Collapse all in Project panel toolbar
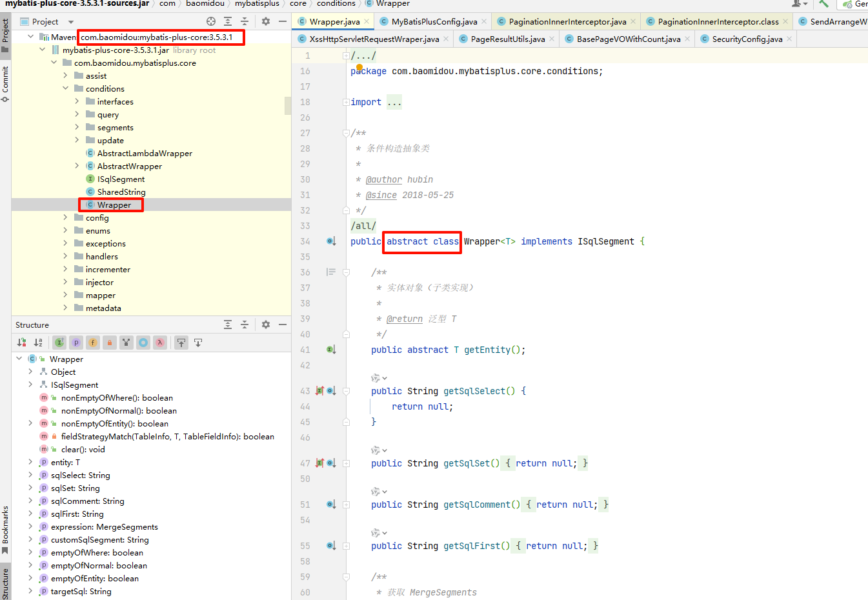868x600 pixels. [245, 21]
